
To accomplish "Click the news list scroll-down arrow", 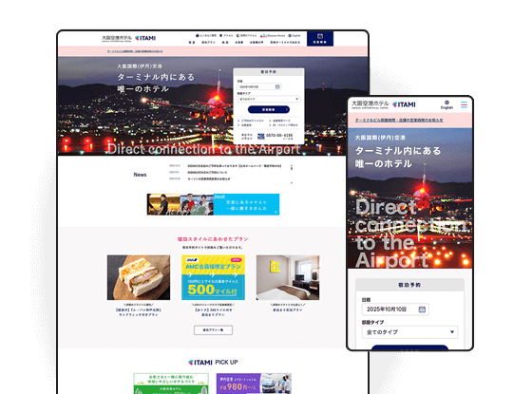I will point(292,182).
